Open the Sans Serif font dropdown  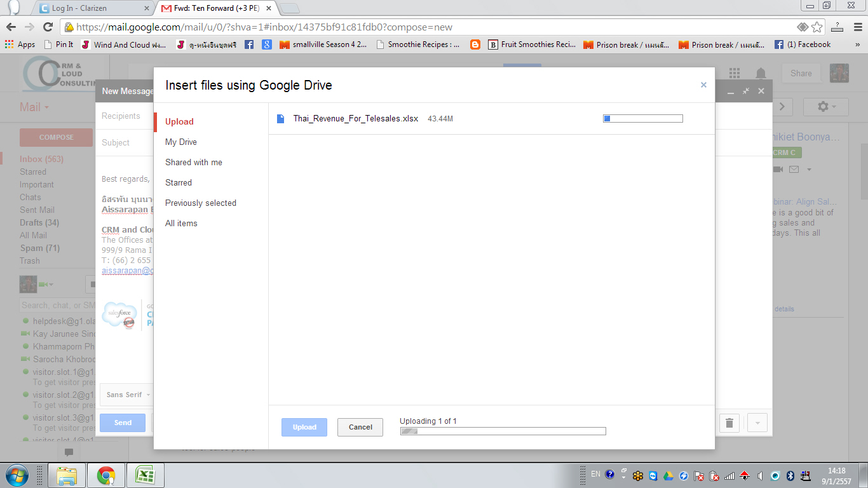(127, 395)
